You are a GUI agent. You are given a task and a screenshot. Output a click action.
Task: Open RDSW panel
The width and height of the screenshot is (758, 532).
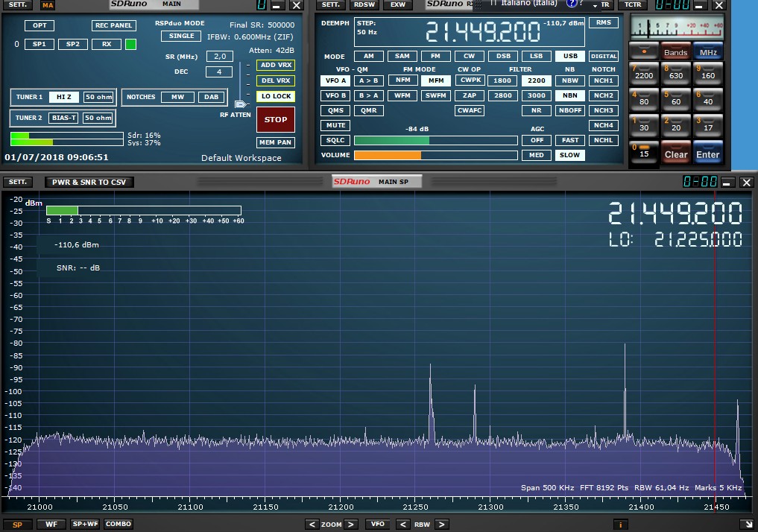coord(364,4)
